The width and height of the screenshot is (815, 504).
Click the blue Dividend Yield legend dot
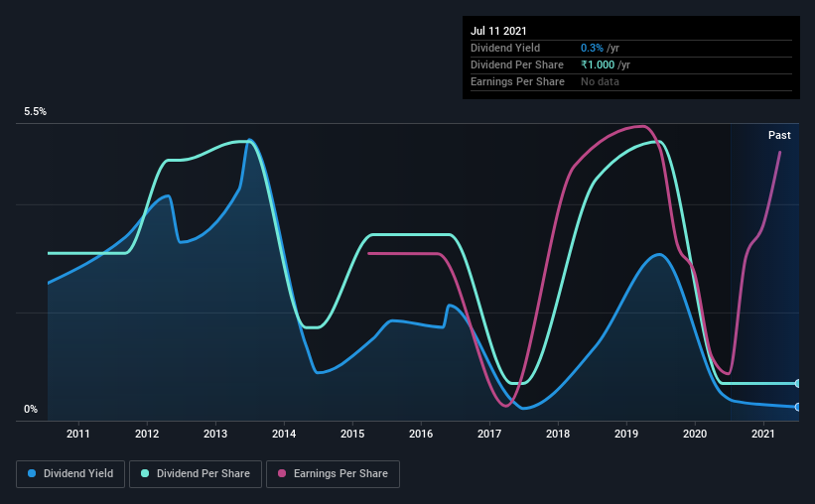pyautogui.click(x=32, y=473)
